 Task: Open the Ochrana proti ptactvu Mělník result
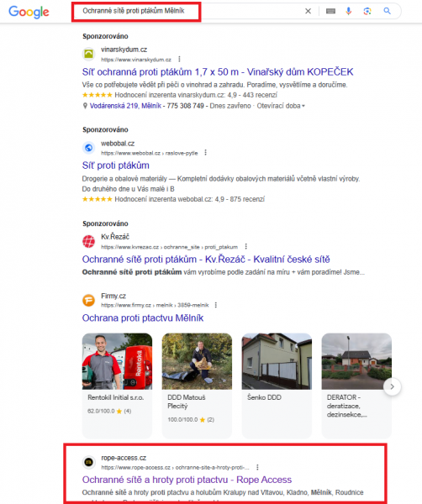143,318
